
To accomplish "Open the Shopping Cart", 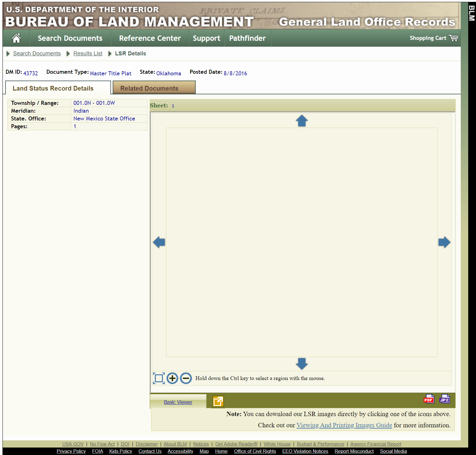I will pos(433,38).
